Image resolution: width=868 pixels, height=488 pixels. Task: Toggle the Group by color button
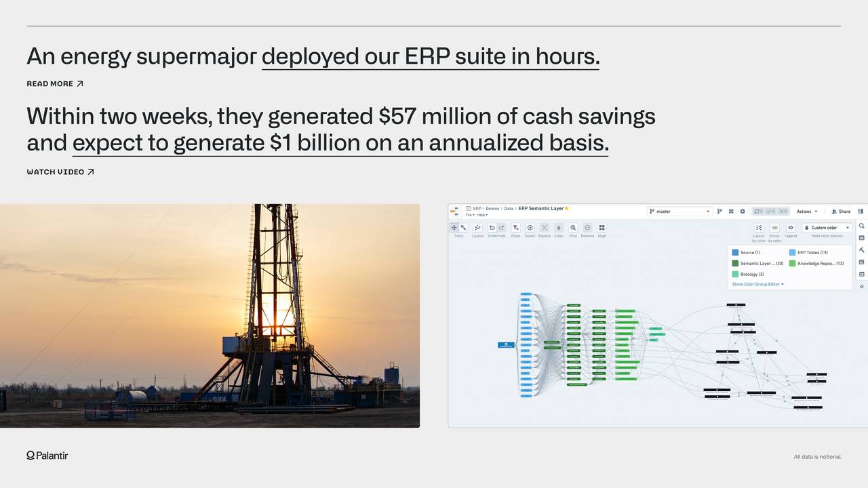[x=774, y=228]
